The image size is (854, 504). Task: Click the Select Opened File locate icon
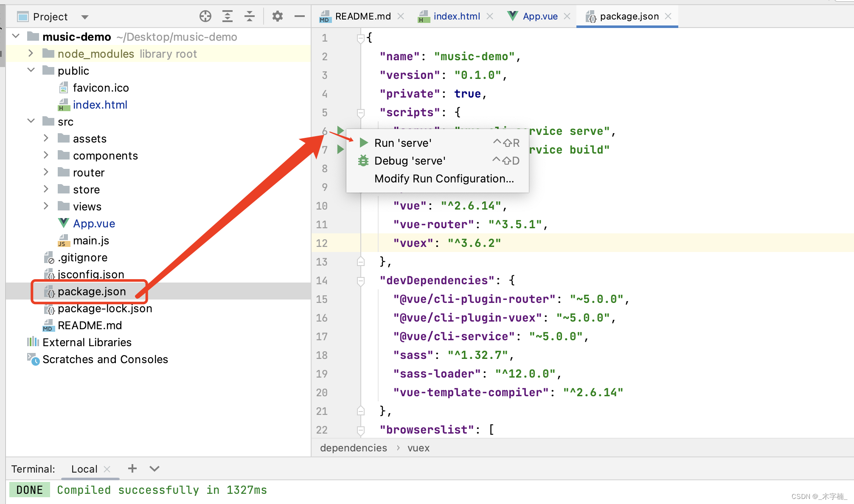click(x=205, y=17)
